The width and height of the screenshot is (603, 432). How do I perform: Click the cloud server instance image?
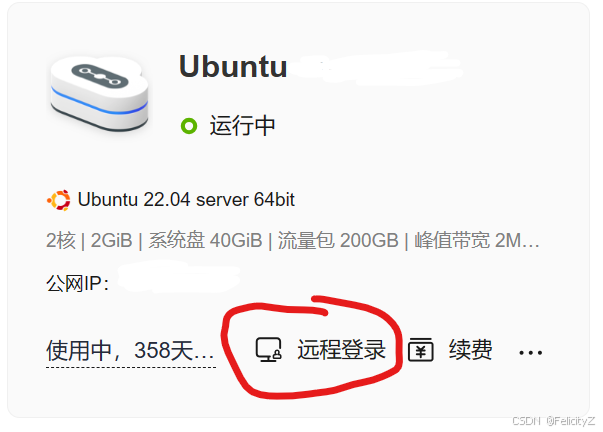99,93
